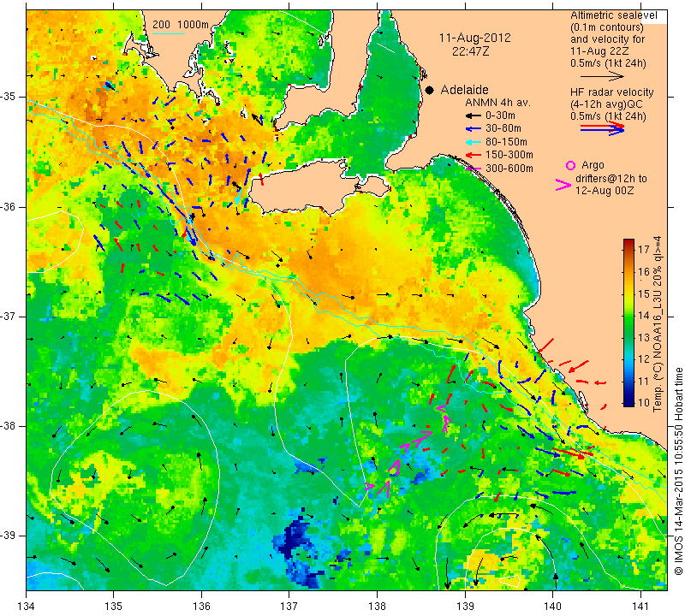Click the "(4-12h avg)QC" legend text
685x616 pixels.
click(605, 104)
